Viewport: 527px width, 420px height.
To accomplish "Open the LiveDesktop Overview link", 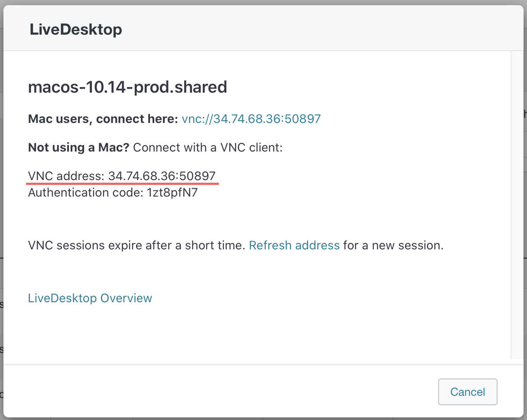I will [x=90, y=298].
